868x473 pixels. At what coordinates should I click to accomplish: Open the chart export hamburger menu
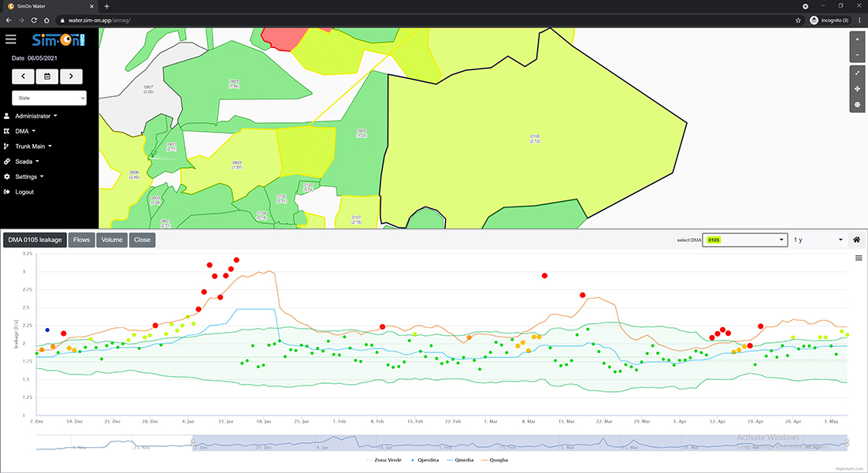point(859,258)
